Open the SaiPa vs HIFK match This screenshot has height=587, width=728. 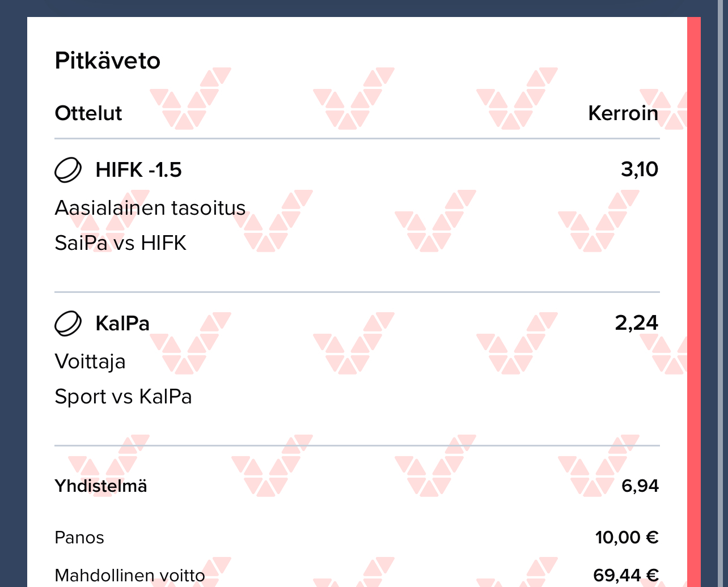(x=120, y=243)
